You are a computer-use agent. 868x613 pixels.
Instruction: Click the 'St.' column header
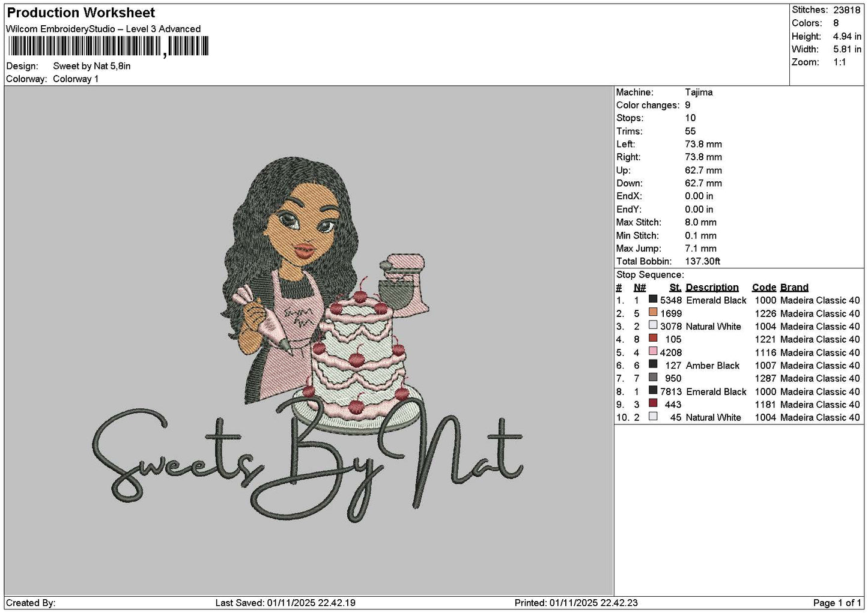pos(675,288)
